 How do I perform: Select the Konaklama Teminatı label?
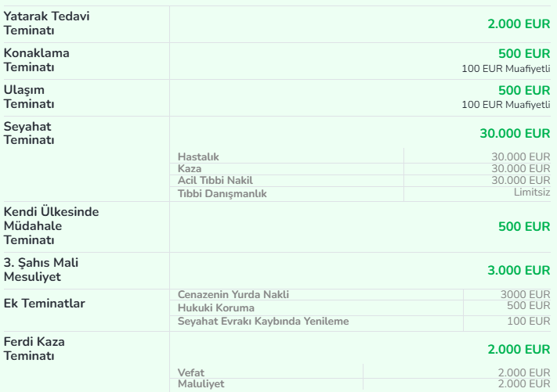pyautogui.click(x=37, y=60)
